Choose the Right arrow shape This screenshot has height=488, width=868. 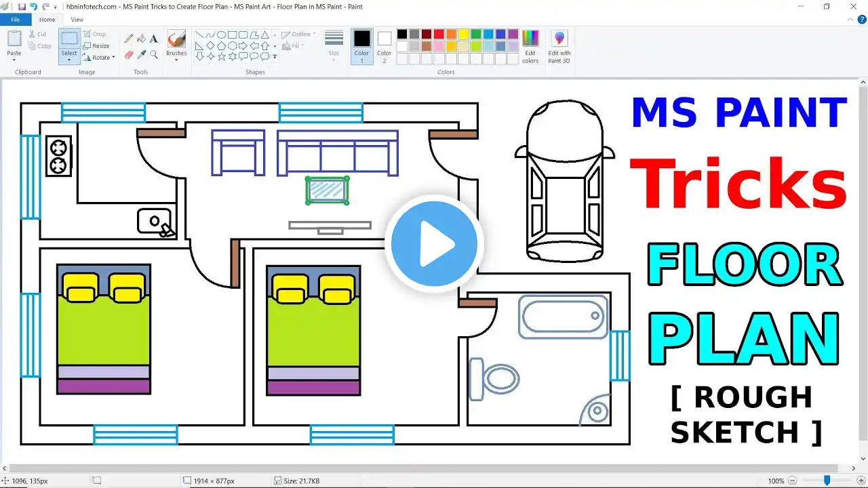pos(243,45)
